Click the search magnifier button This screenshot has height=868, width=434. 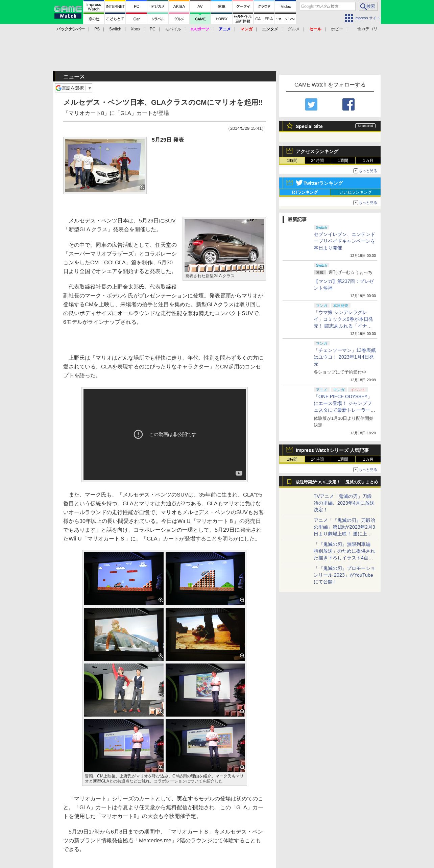pos(368,6)
